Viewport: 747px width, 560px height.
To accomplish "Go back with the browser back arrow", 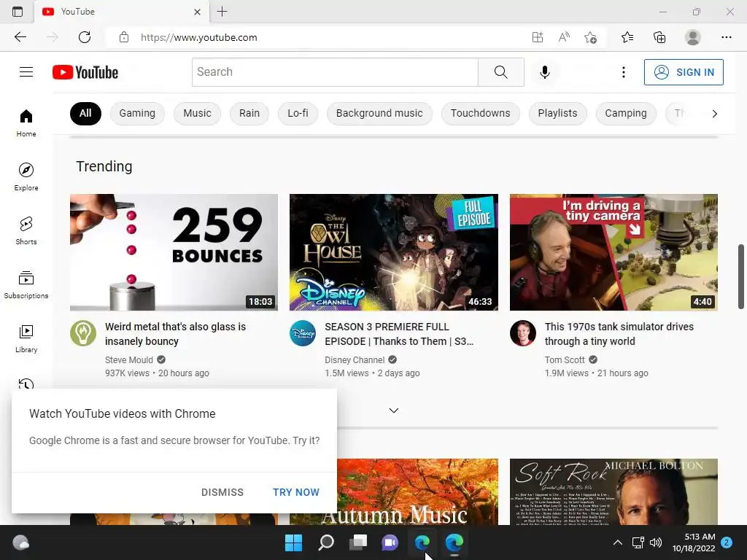I will [x=20, y=37].
